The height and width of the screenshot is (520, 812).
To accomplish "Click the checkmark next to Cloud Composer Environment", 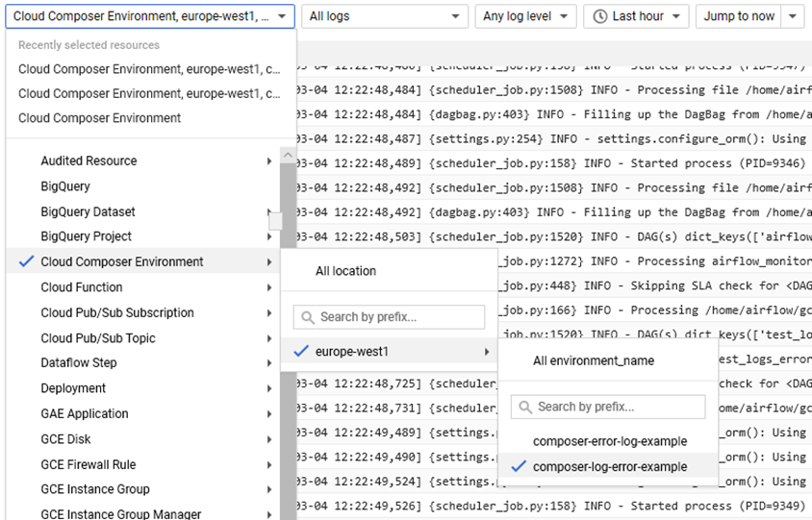I will tap(26, 261).
